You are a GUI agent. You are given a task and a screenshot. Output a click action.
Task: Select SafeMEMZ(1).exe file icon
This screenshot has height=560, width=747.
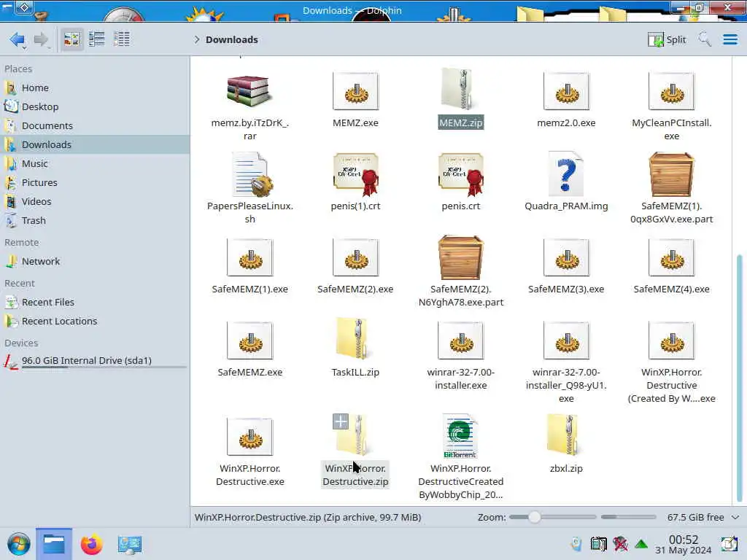coord(249,257)
